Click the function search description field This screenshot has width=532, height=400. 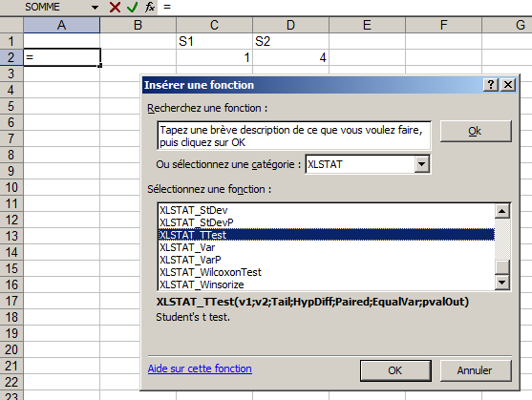(294, 136)
